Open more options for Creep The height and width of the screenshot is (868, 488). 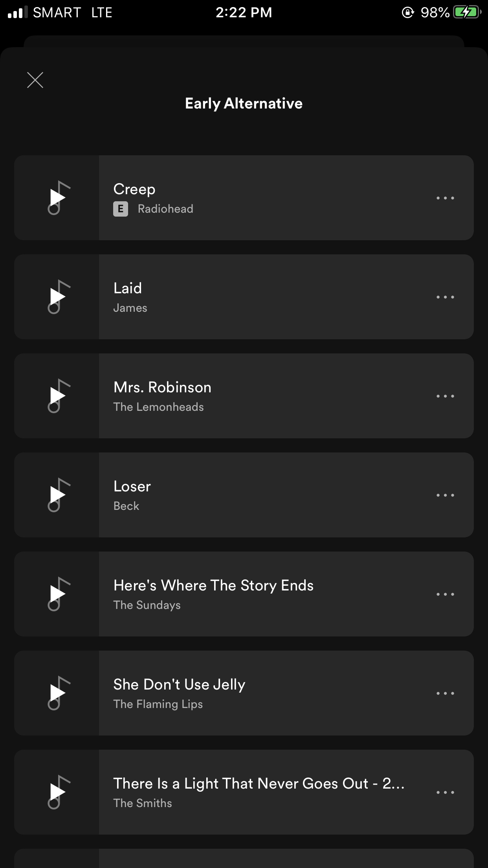tap(445, 198)
